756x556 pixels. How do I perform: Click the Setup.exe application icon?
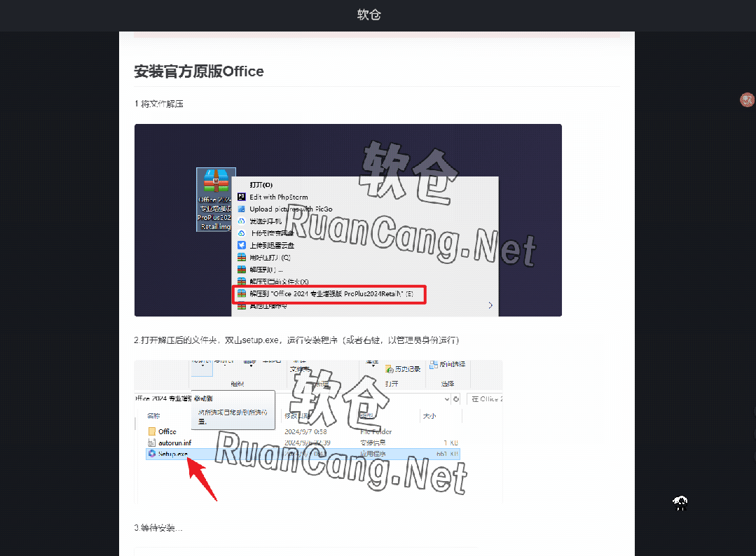pyautogui.click(x=151, y=454)
